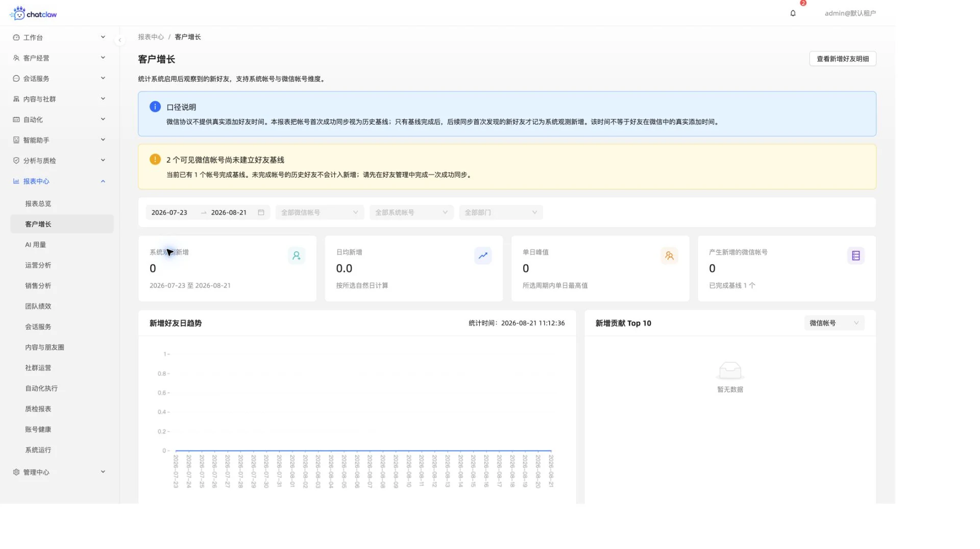Click the 报表中心 chart icon
The image size is (980, 549).
tap(16, 181)
